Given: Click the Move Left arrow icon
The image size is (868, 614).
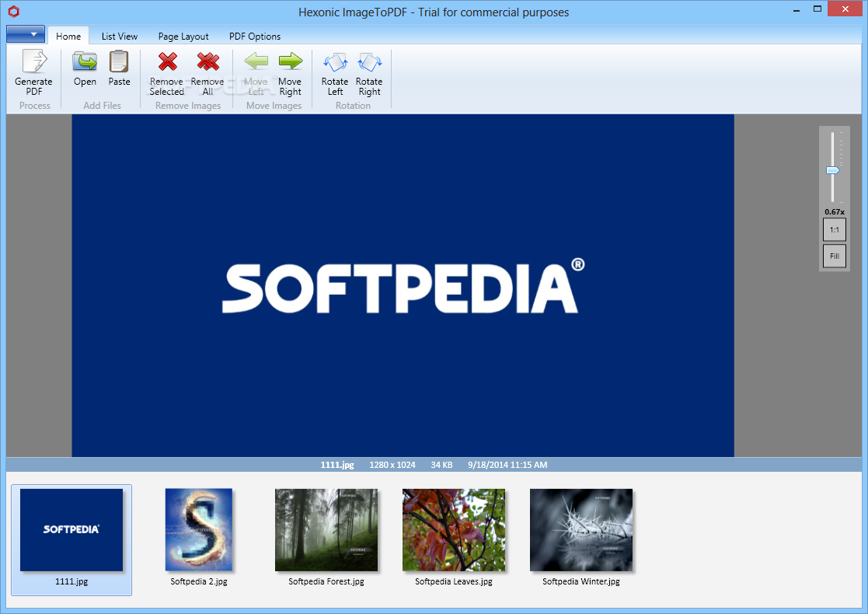Looking at the screenshot, I should (256, 61).
